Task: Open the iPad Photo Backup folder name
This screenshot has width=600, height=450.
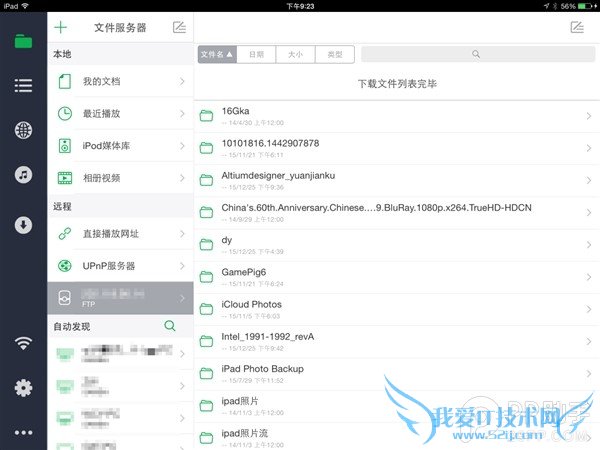Action: [262, 369]
